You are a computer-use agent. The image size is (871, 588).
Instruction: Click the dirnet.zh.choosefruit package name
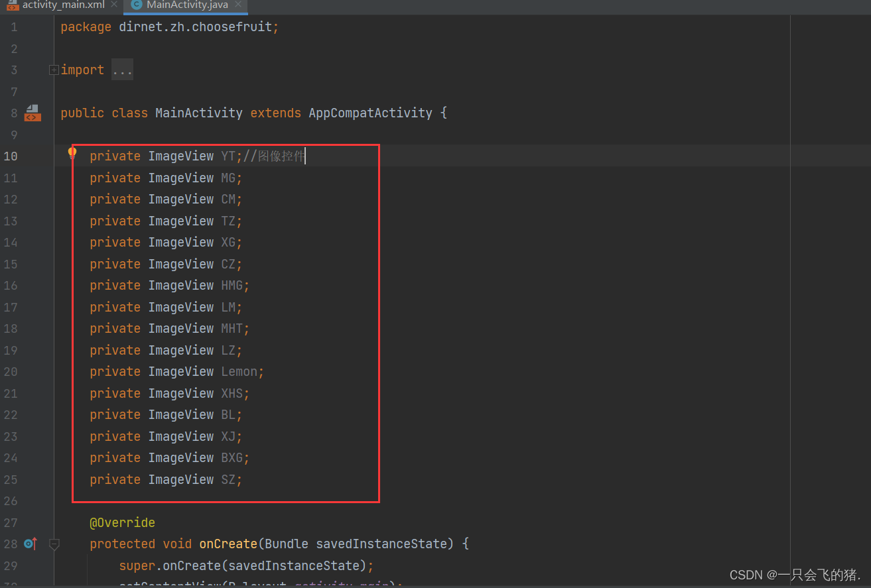tap(195, 27)
